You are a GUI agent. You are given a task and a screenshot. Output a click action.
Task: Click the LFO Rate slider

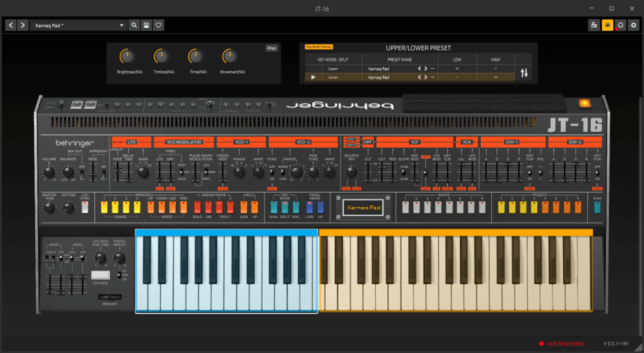pyautogui.click(x=118, y=172)
